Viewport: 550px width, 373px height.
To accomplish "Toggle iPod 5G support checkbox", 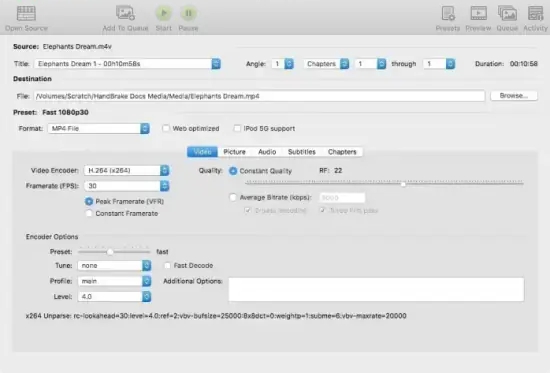I will (237, 128).
